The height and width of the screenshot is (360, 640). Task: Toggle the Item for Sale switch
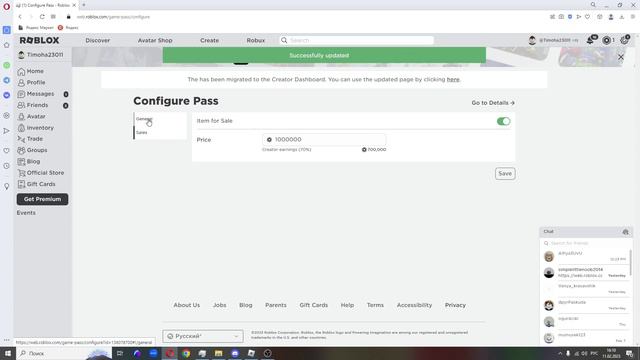503,121
